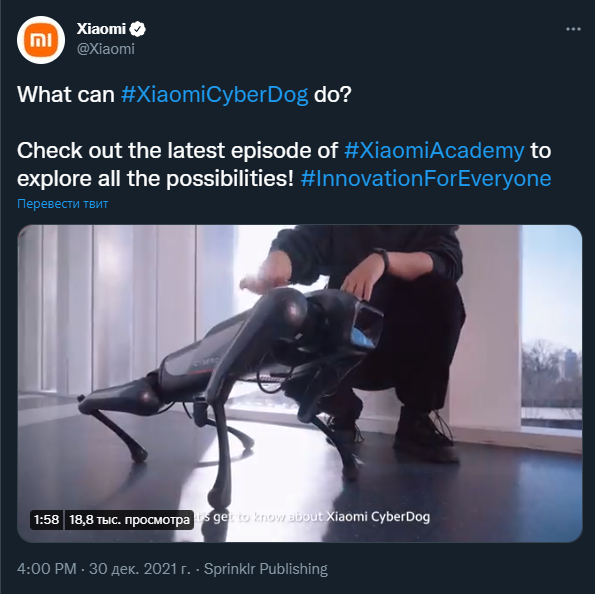Image resolution: width=595 pixels, height=594 pixels.
Task: Click the 18,8 тыс. просмотра view count
Action: point(129,520)
